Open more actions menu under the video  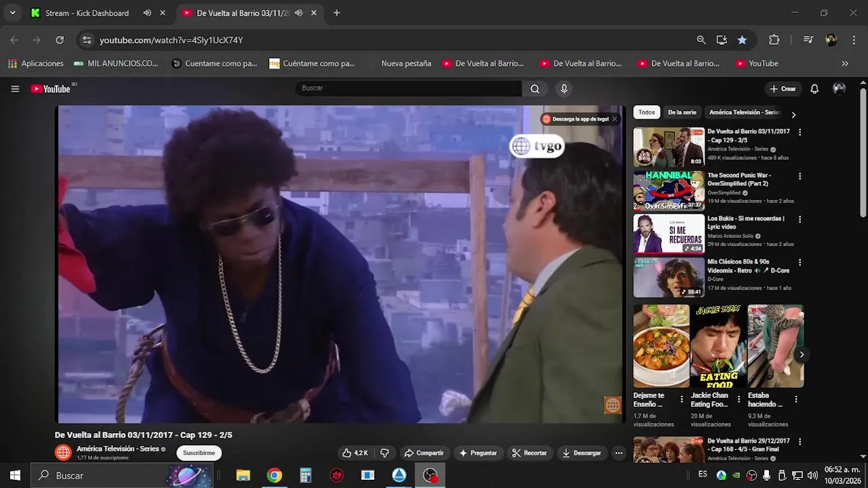coord(618,453)
